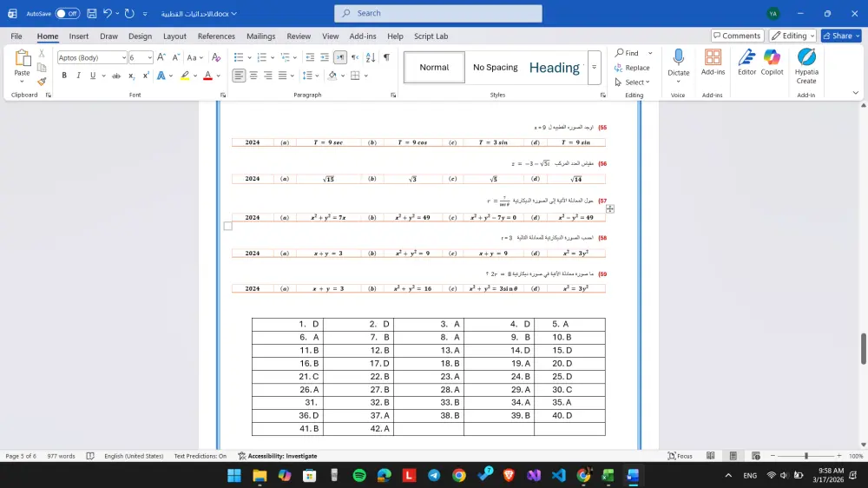Open the font name dropdown
The height and width of the screenshot is (488, 868).
coord(123,57)
